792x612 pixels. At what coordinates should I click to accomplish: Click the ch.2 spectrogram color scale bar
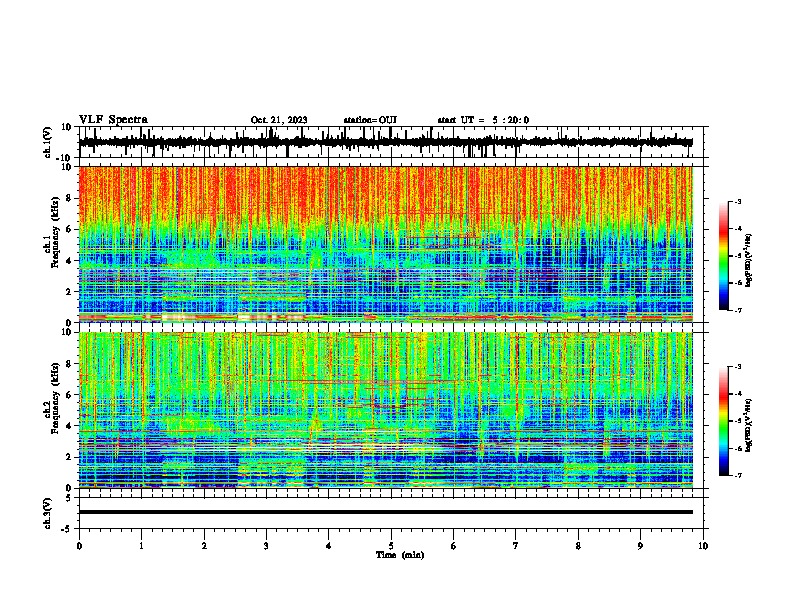(723, 421)
